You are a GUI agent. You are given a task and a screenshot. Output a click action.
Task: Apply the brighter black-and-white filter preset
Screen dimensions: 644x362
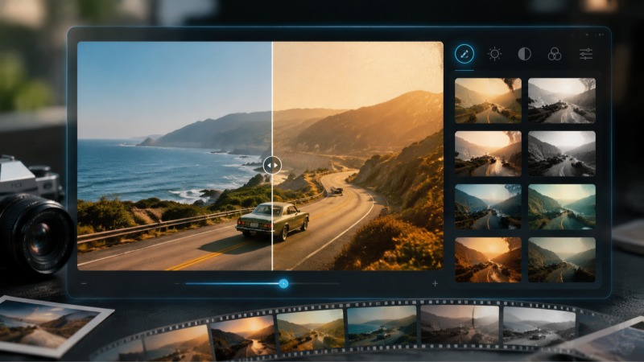coord(561,101)
